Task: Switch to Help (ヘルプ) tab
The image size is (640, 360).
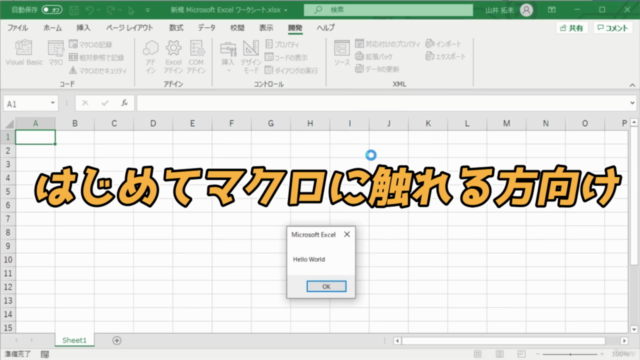Action: [325, 28]
